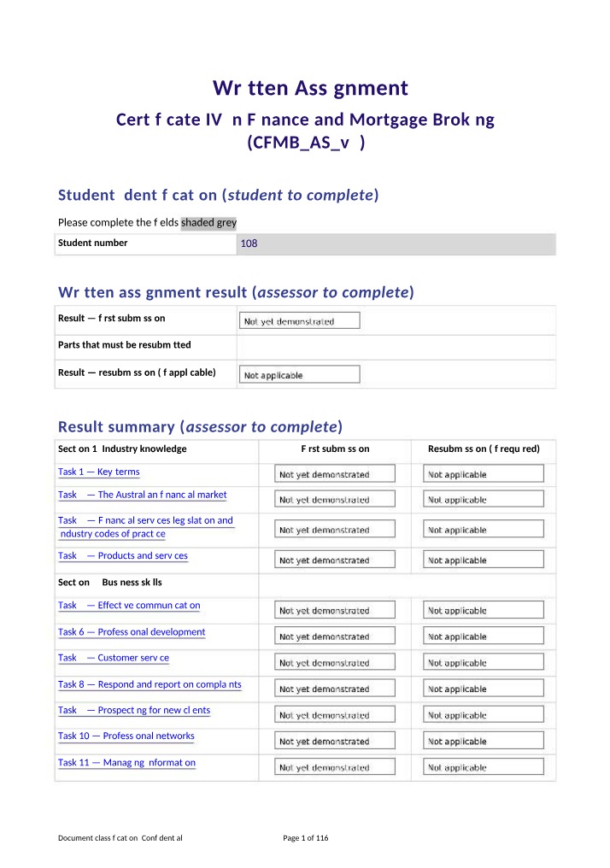Image resolution: width=610 pixels, height=868 pixels.
Task: Click the Student number field showing 108
Action: 396,243
